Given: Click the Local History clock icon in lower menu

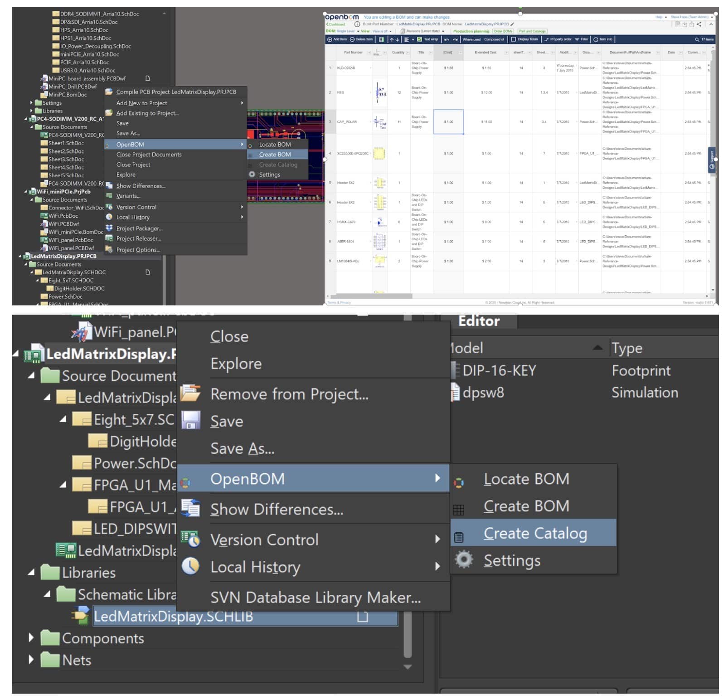Looking at the screenshot, I should (191, 566).
